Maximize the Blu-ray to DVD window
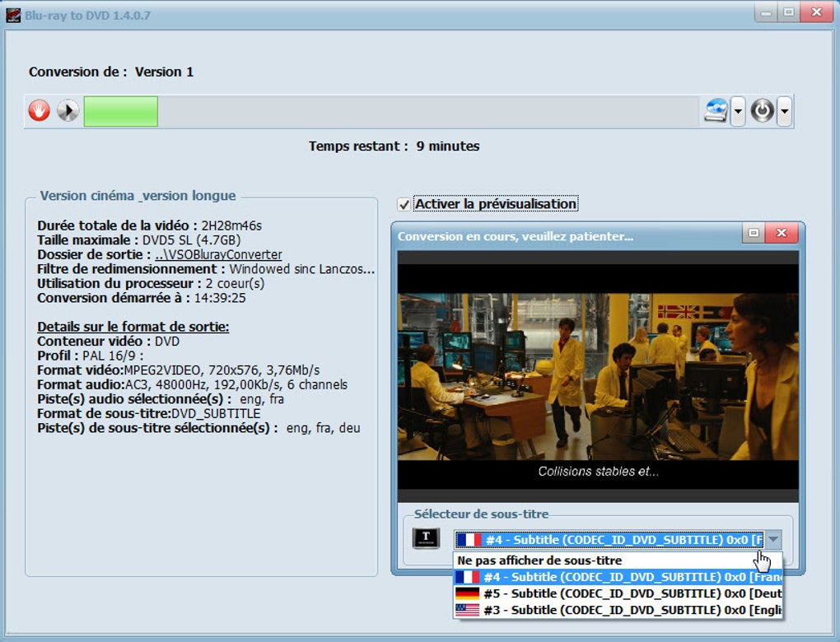 (x=789, y=13)
